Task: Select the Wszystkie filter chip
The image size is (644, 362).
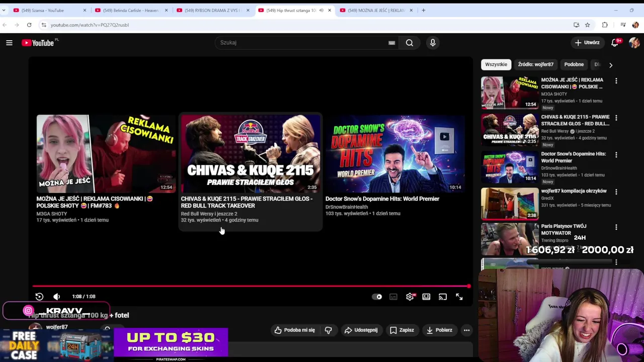Action: (x=496, y=64)
